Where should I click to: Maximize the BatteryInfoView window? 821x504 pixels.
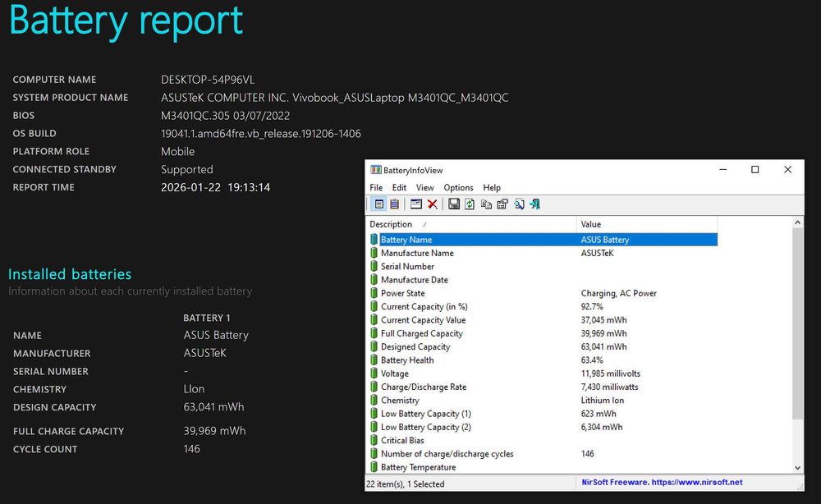[755, 170]
